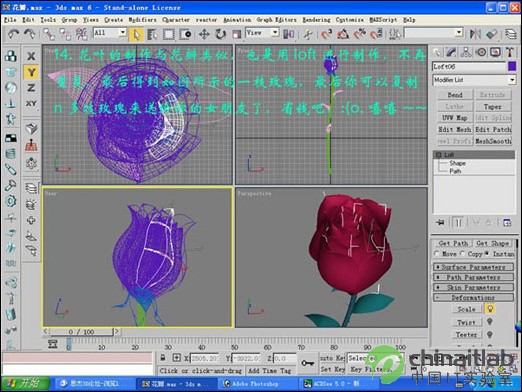The image size is (522, 392).
Task: Toggle the Y axis constraint button
Action: click(x=31, y=72)
